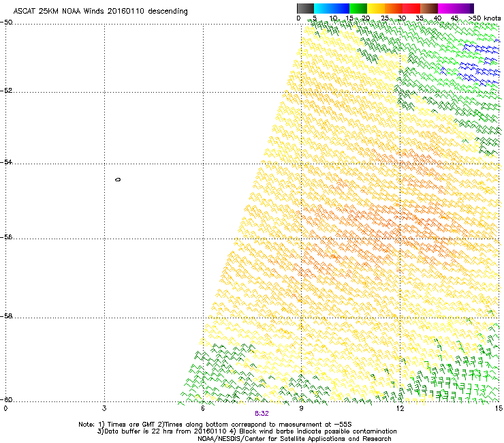Click the gray 0-5 knots color swatch

click(305, 8)
